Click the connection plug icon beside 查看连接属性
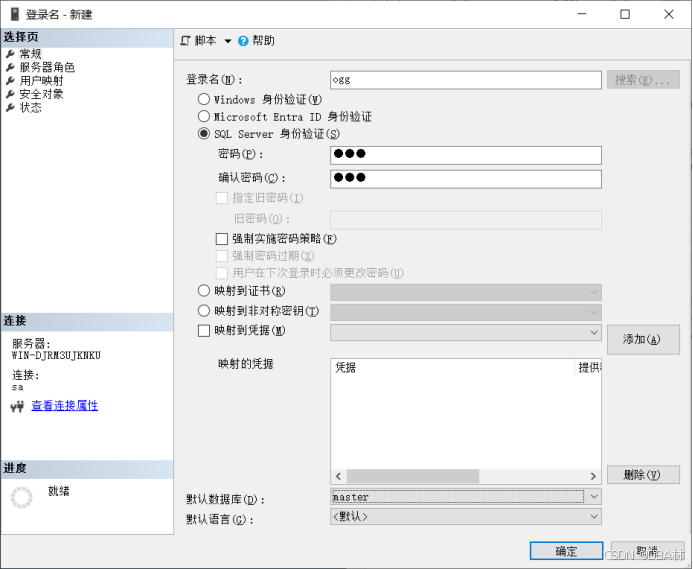Screen dimensions: 693x569 pyautogui.click(x=17, y=406)
